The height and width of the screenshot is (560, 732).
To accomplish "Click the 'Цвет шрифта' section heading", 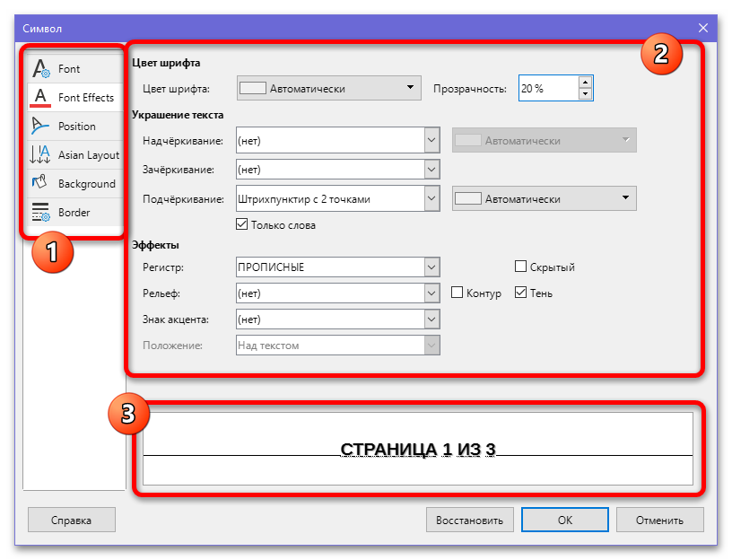I will click(x=166, y=63).
